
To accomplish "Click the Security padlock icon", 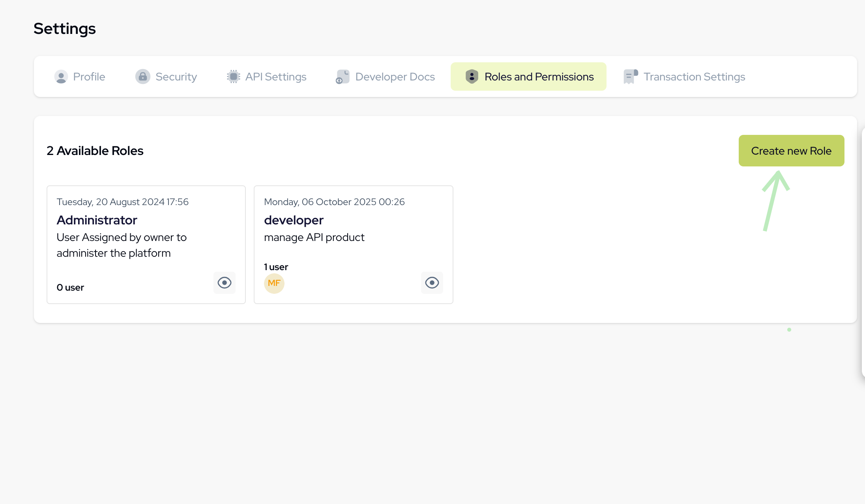I will tap(143, 77).
